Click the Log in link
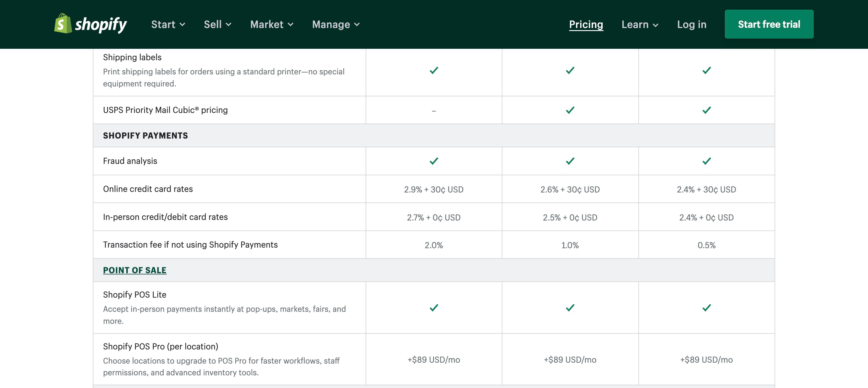The image size is (868, 388). pyautogui.click(x=691, y=25)
